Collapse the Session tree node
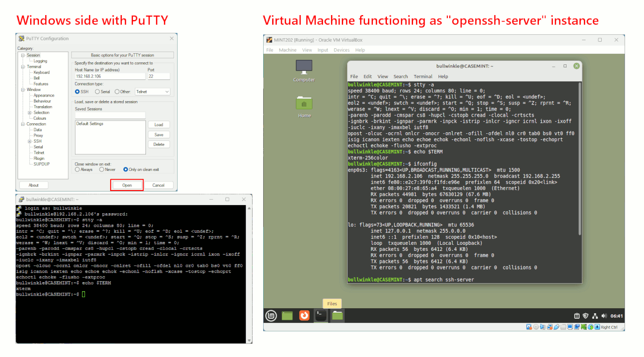This screenshot has width=644, height=357. [23, 55]
